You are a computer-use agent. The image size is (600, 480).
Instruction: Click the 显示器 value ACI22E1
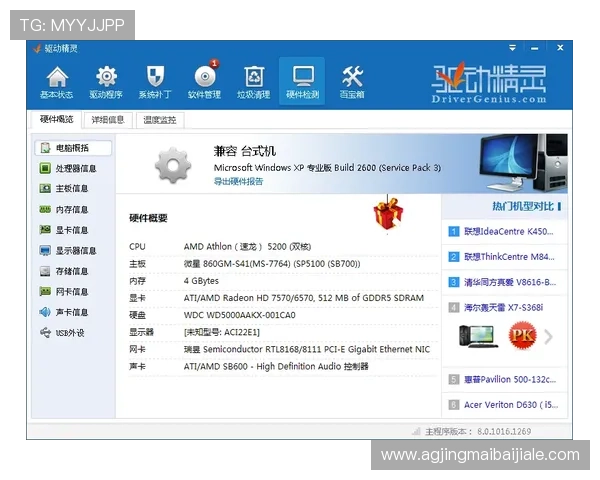pos(222,332)
